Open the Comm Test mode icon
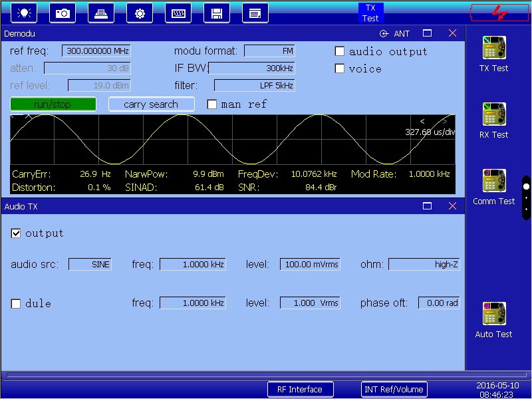The height and width of the screenshot is (399, 532). [x=494, y=187]
